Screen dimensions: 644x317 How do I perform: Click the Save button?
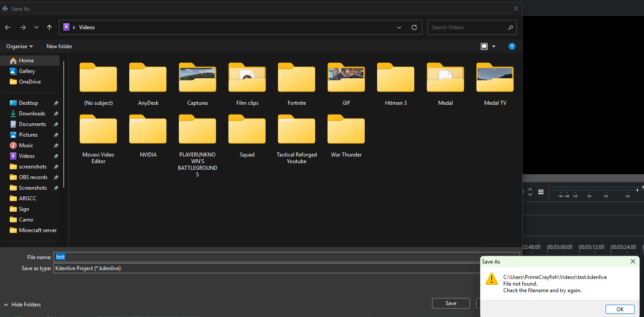(451, 303)
